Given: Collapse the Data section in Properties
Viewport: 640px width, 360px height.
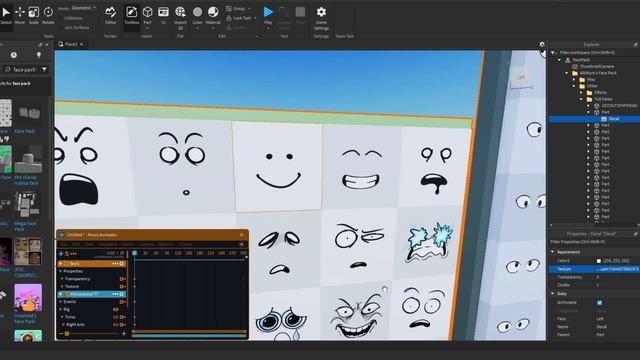Looking at the screenshot, I should 553,293.
